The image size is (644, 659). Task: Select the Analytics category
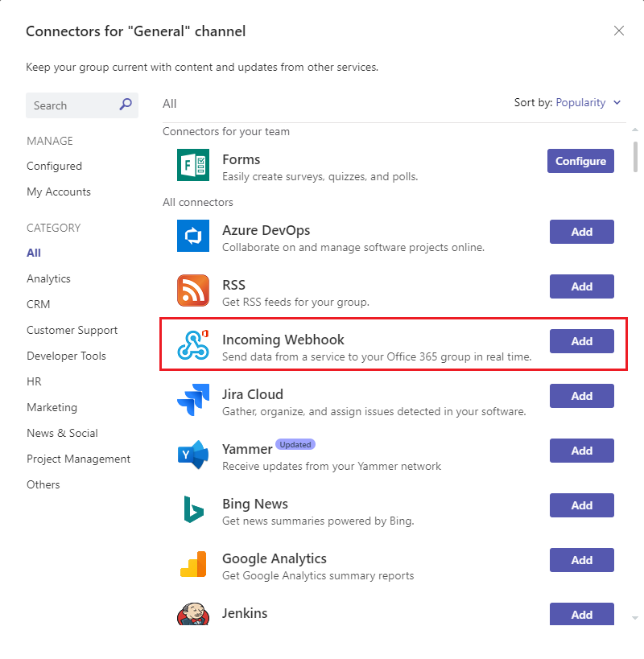(48, 278)
